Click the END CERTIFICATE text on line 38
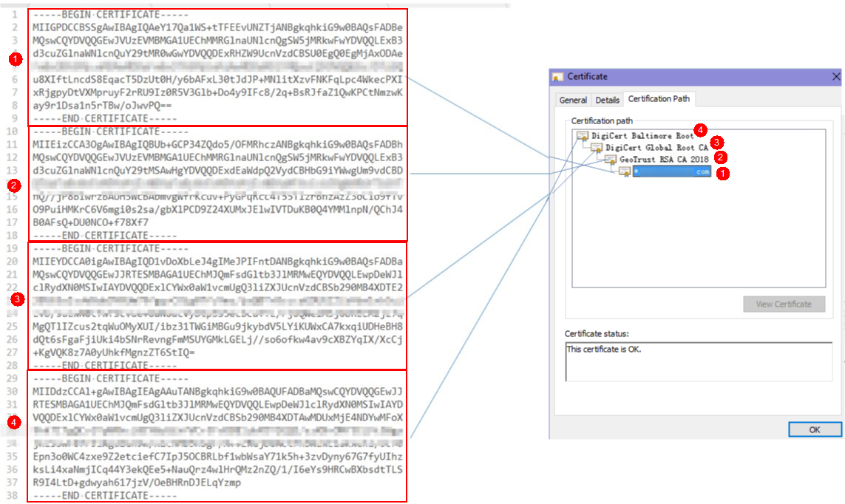845x504 pixels. [x=104, y=495]
